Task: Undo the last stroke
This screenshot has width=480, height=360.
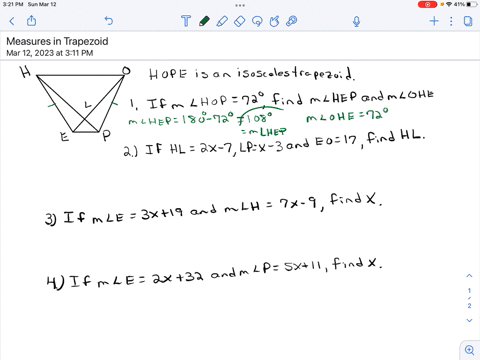Action: tap(109, 21)
